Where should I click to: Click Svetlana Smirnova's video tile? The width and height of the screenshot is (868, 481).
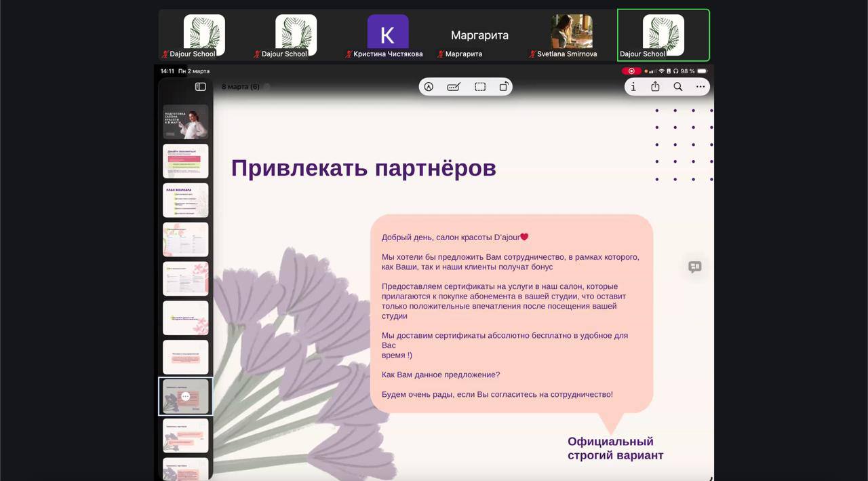[571, 35]
